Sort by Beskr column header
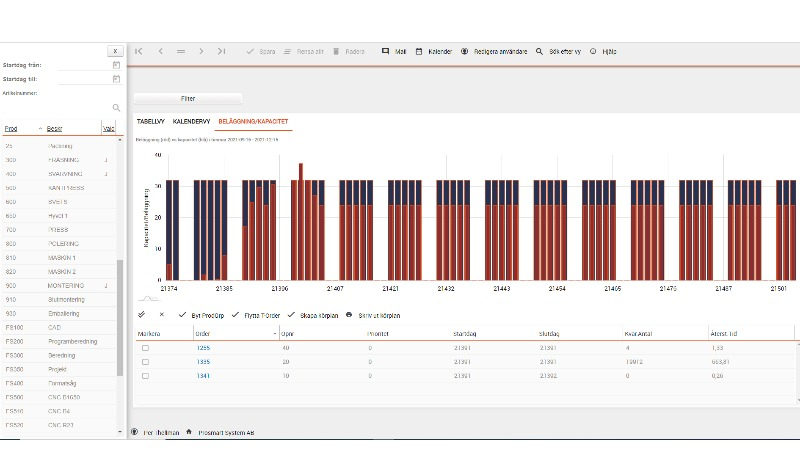Image resolution: width=800 pixels, height=460 pixels. click(54, 129)
